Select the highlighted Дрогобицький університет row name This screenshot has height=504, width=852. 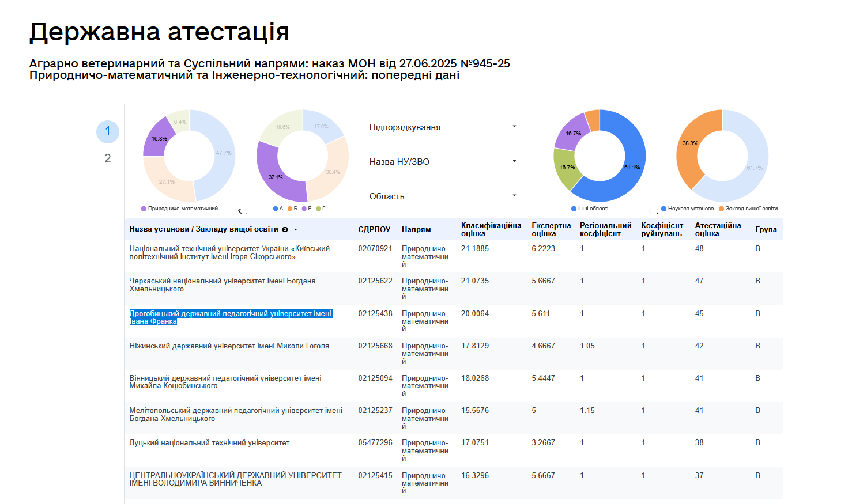click(231, 317)
